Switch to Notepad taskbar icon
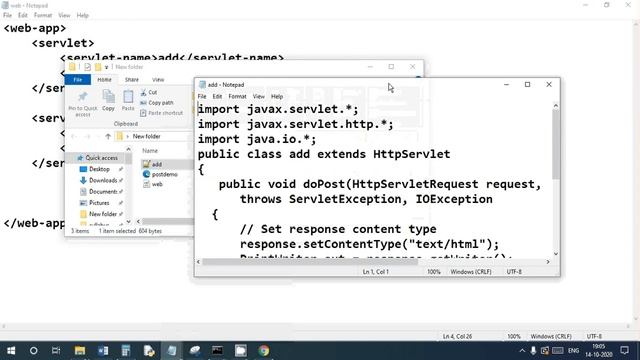This screenshot has width=640, height=360. click(x=171, y=350)
